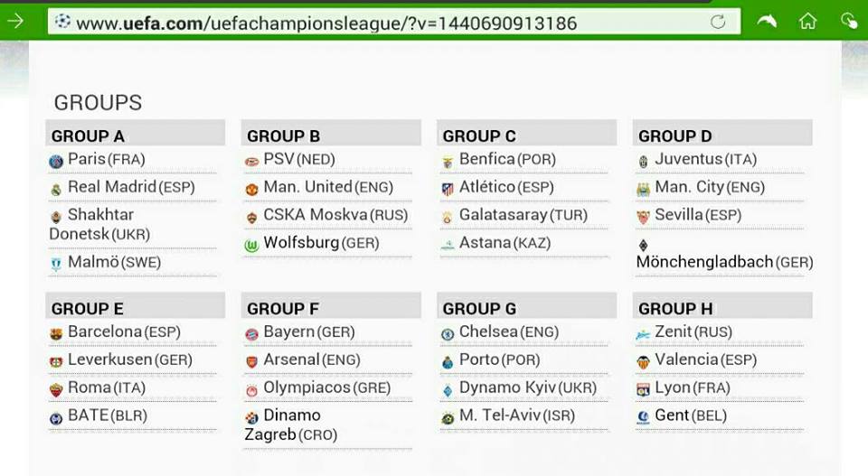
Task: Click the Juventus club crest
Action: (x=643, y=162)
